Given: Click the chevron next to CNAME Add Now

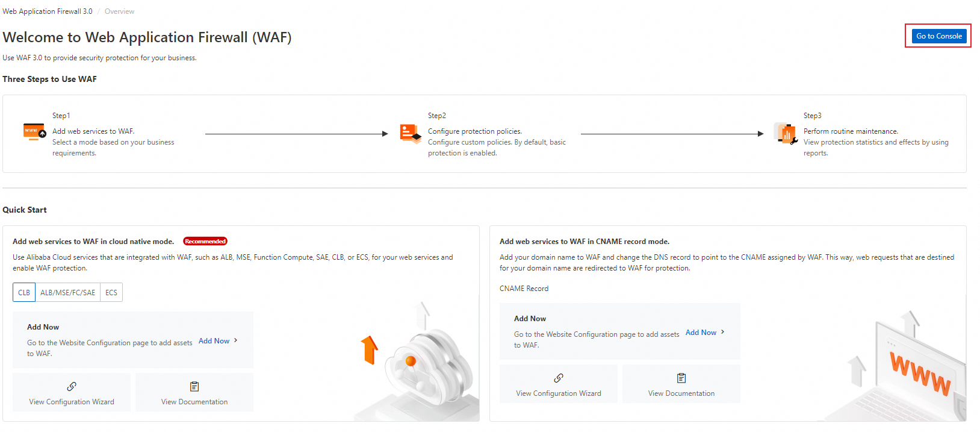Looking at the screenshot, I should point(722,332).
